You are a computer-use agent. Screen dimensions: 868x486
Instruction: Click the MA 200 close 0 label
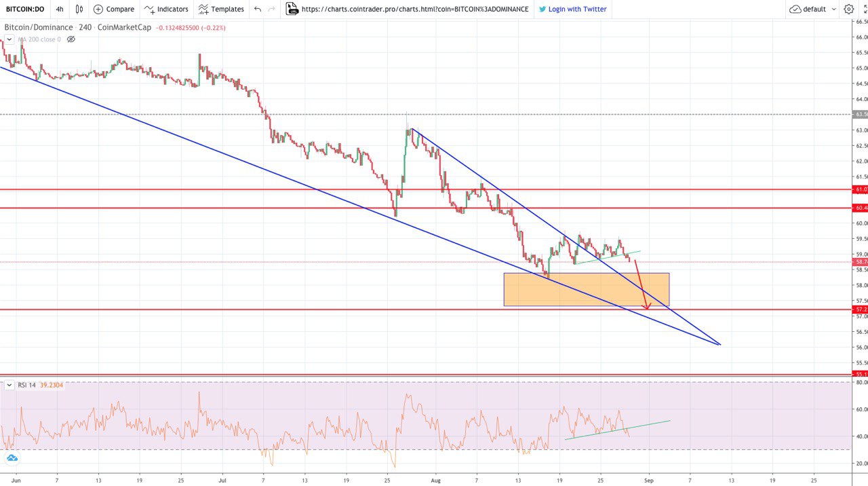[x=40, y=39]
